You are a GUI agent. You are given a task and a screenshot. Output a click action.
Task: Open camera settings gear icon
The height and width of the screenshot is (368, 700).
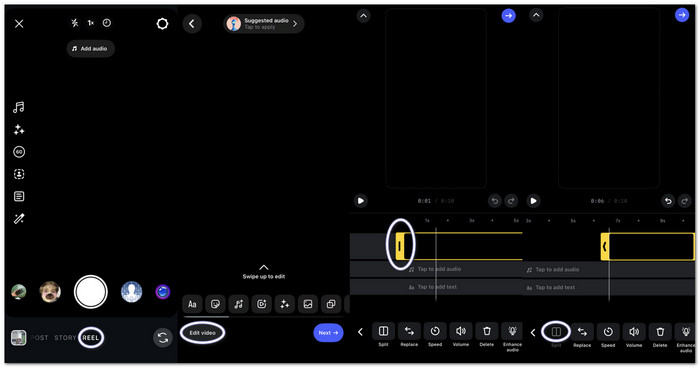click(162, 24)
